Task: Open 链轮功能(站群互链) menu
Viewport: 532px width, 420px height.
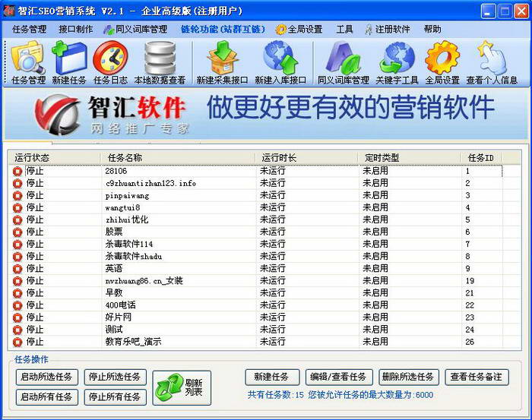Action: tap(223, 30)
